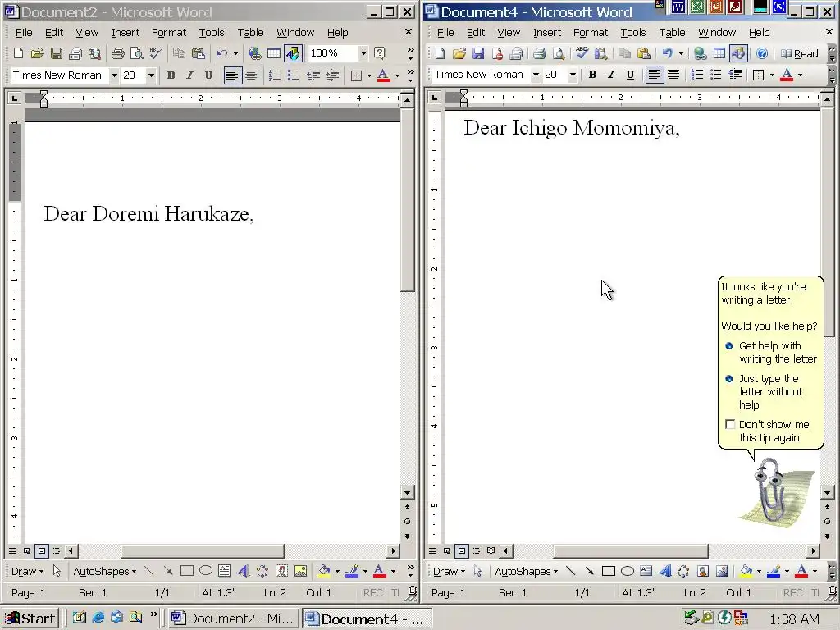Toggle Bold in Document4 formatting toolbar
The image size is (840, 630).
(x=592, y=75)
